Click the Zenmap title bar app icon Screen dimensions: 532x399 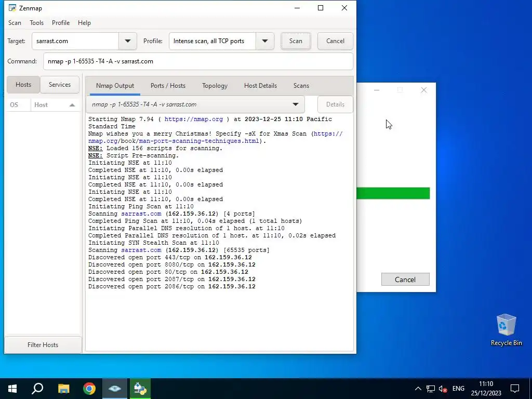pos(12,8)
